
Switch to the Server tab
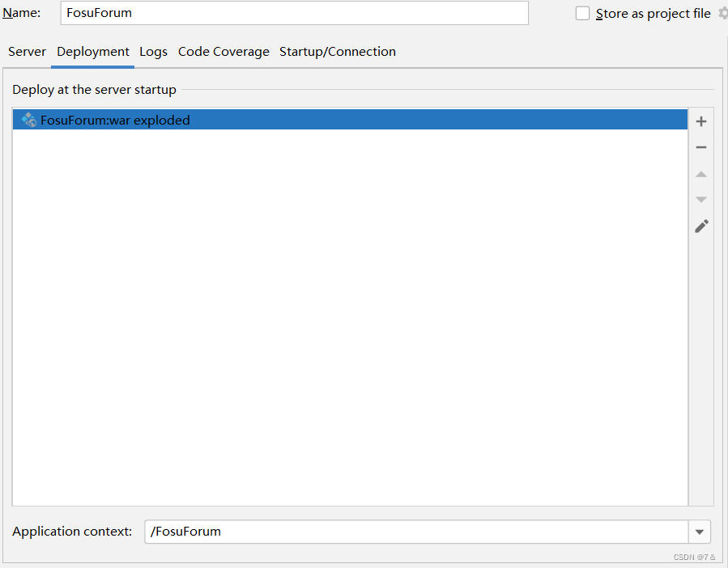click(x=27, y=52)
